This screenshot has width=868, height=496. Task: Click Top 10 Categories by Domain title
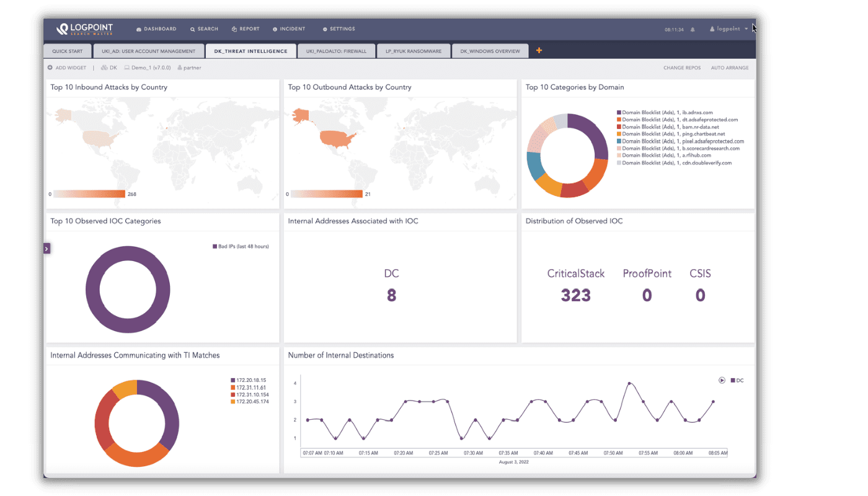[x=575, y=87]
